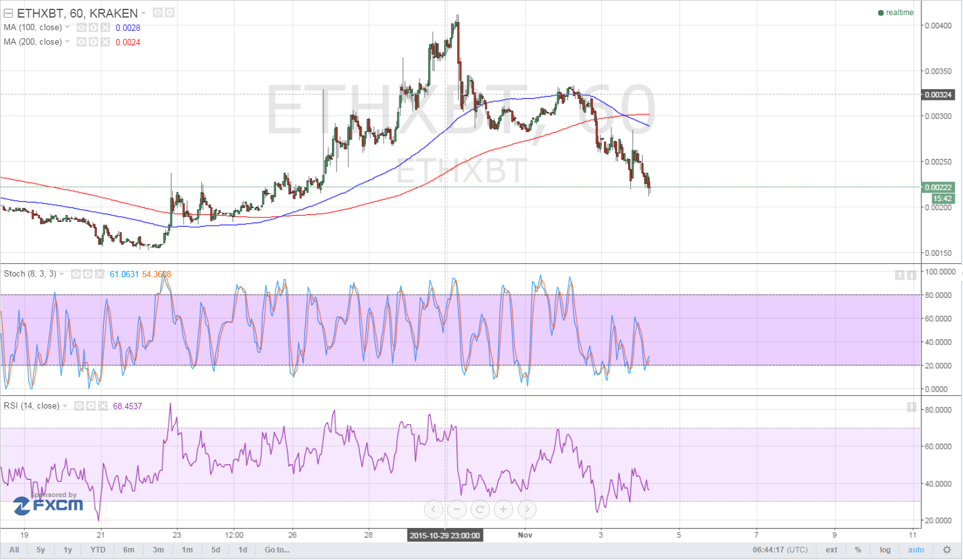Select the 1y time range

click(68, 550)
